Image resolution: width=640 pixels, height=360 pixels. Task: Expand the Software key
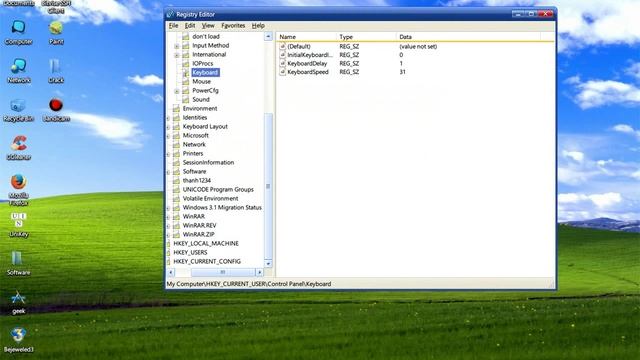(x=168, y=171)
